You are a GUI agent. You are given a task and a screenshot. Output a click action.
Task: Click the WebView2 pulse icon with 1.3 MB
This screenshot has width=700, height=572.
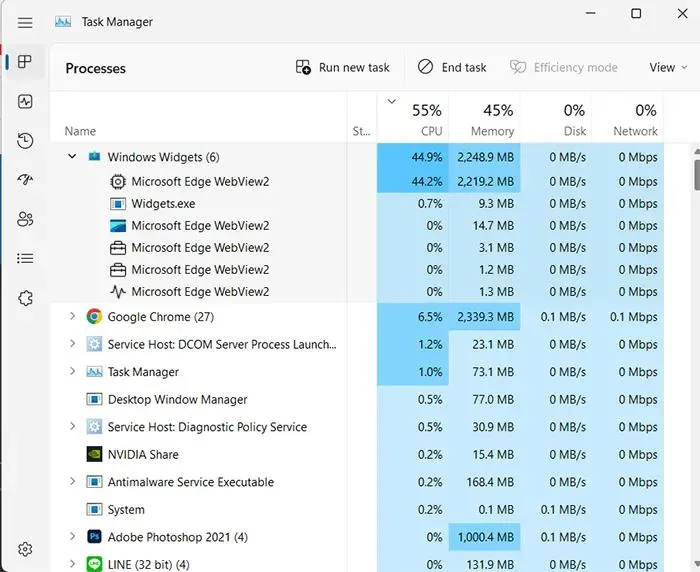pyautogui.click(x=118, y=292)
